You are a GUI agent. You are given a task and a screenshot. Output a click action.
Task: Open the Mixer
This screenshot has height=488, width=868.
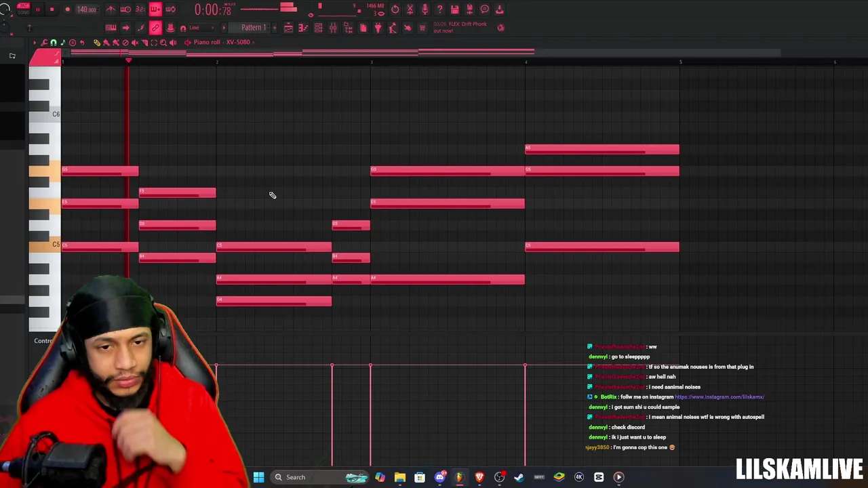[333, 28]
